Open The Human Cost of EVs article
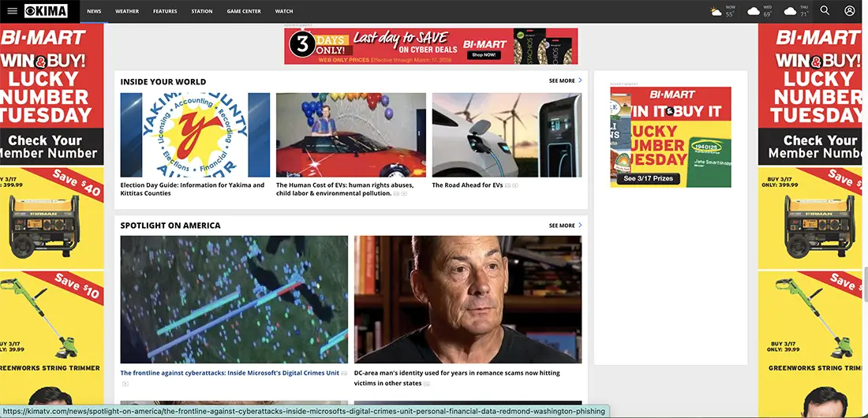Image resolution: width=868 pixels, height=418 pixels. pos(345,189)
